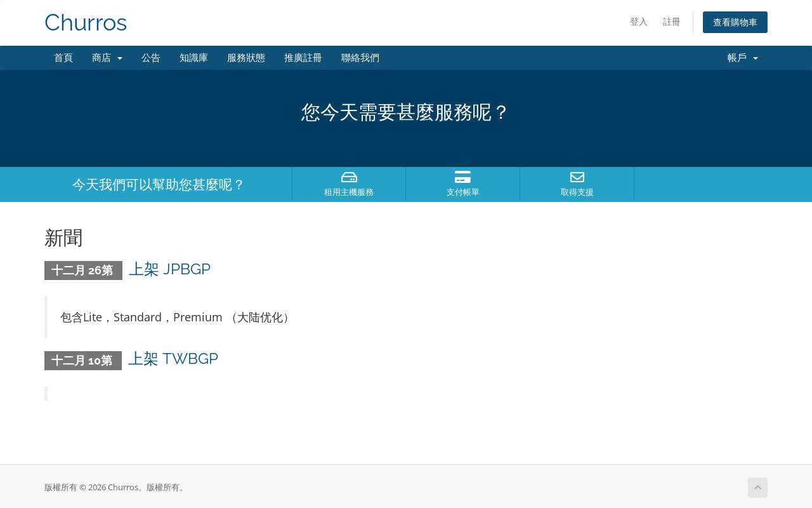The image size is (812, 508).
Task: Open the 公告 menu item
Action: click(151, 58)
